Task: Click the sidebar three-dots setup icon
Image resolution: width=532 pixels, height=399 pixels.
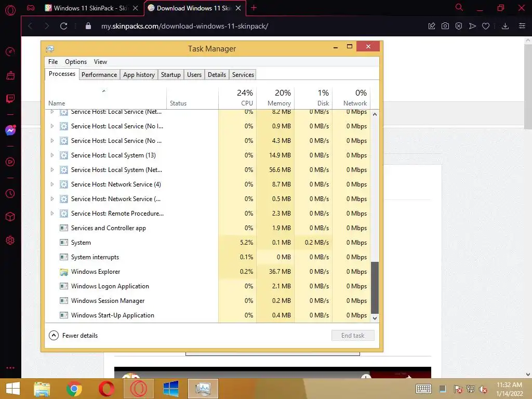Action: pos(10,368)
